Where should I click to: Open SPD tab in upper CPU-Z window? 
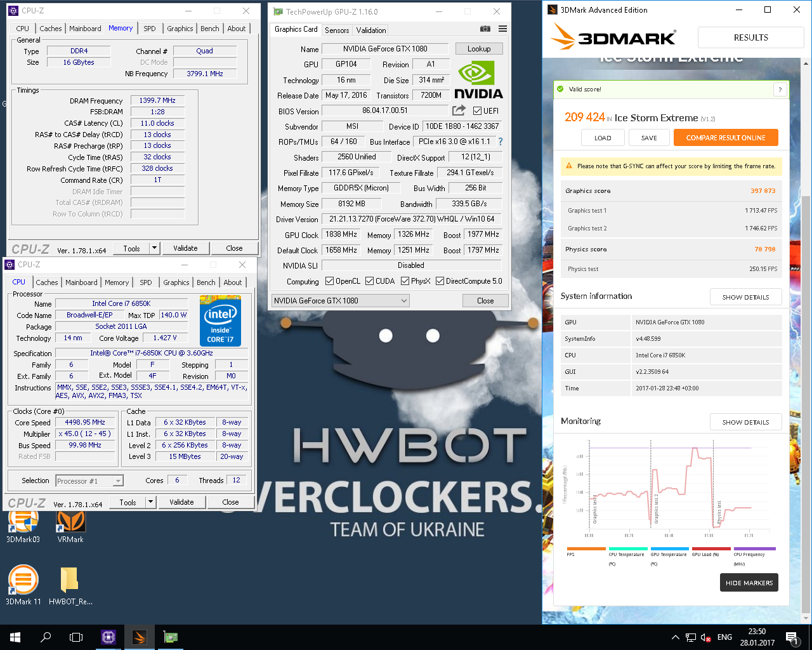(150, 29)
